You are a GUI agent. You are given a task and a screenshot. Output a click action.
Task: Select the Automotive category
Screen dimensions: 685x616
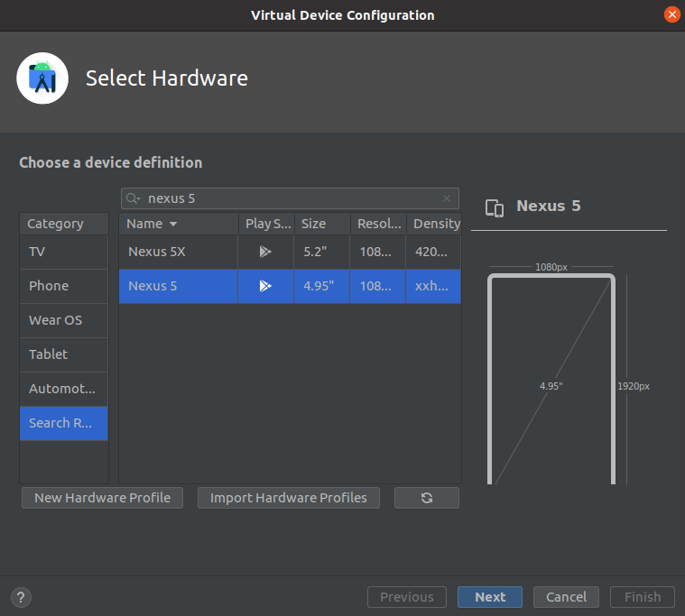64,389
